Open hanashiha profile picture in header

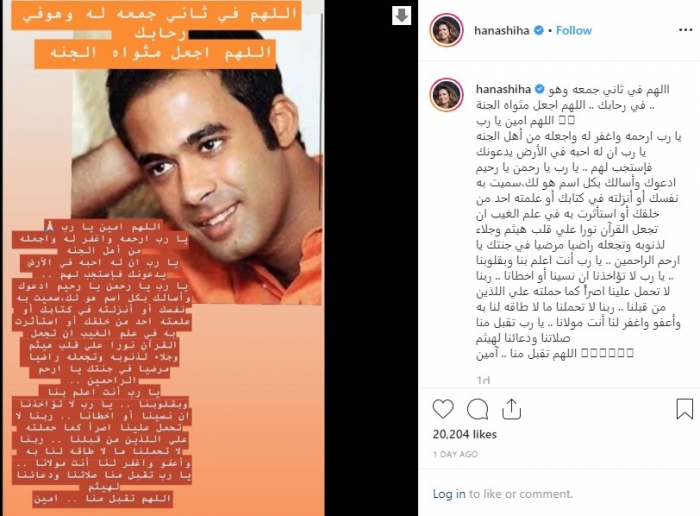(446, 30)
